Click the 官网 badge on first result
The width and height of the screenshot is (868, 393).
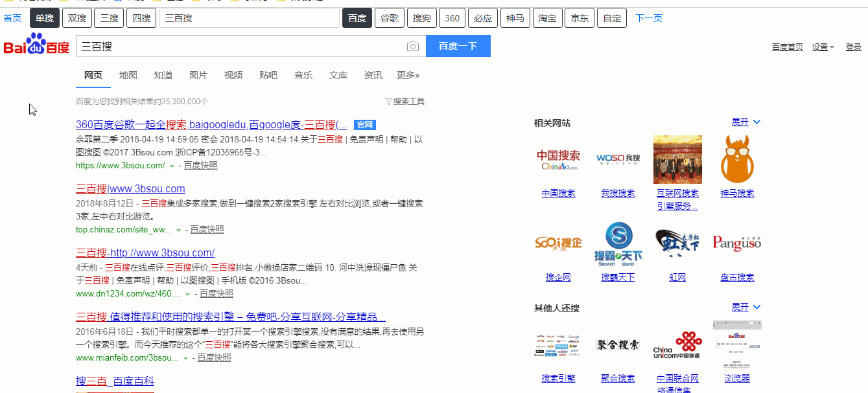pyautogui.click(x=365, y=125)
